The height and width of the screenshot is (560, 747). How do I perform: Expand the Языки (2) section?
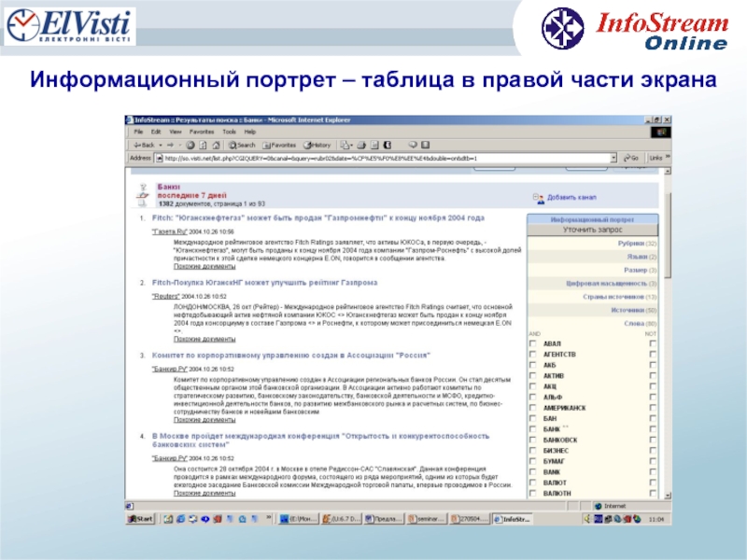(641, 257)
